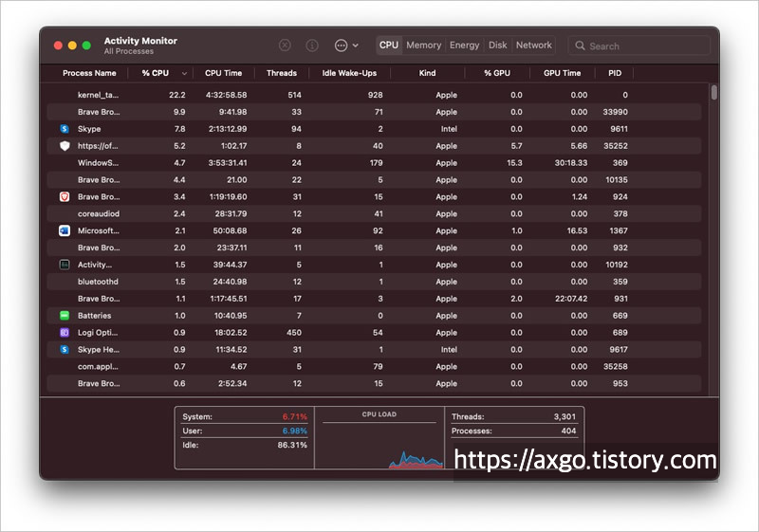The height and width of the screenshot is (532, 759).
Task: Click the green Batteries icon
Action: pos(65,316)
